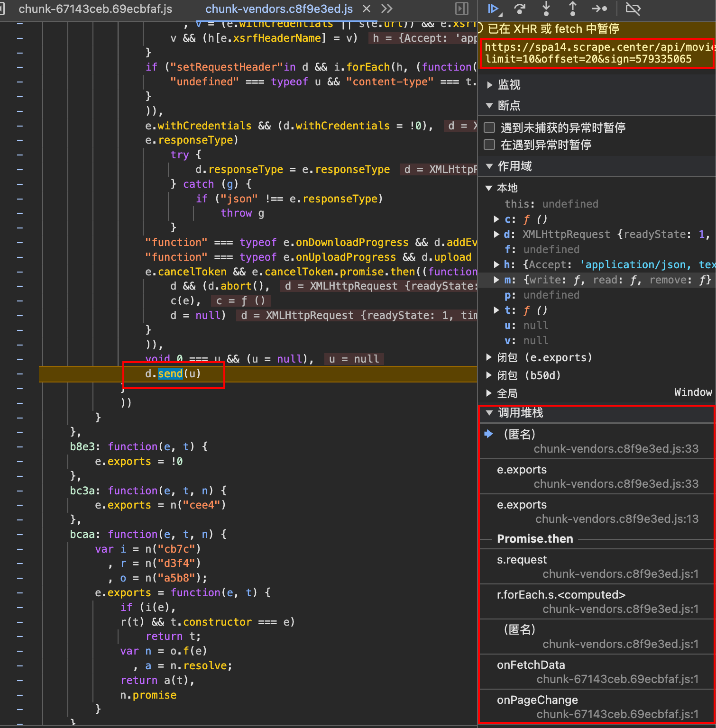Screen dimensions: 716x728
Task: Expand the d: XMLHttpRequest variable
Action: (x=496, y=234)
